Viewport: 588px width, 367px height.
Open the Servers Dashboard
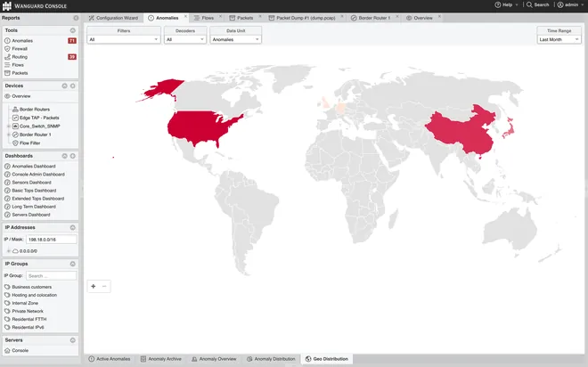point(31,215)
